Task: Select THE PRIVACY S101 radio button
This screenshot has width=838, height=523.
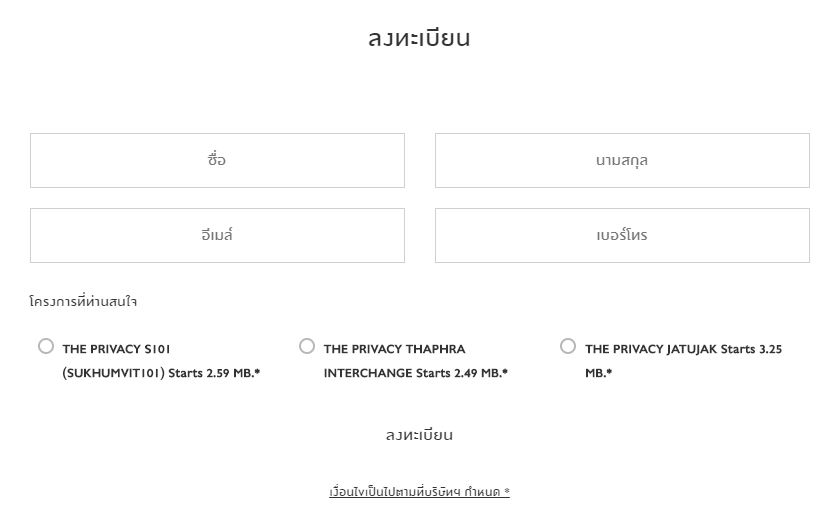Action: (x=46, y=347)
